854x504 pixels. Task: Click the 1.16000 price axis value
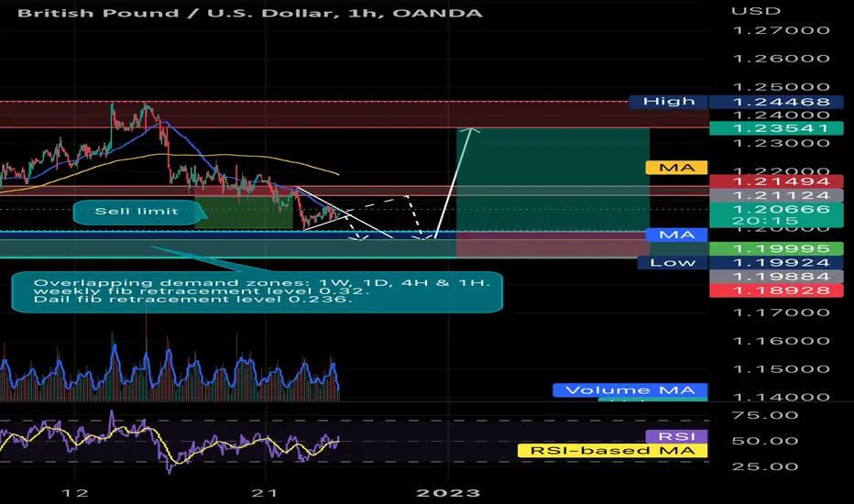tap(782, 341)
